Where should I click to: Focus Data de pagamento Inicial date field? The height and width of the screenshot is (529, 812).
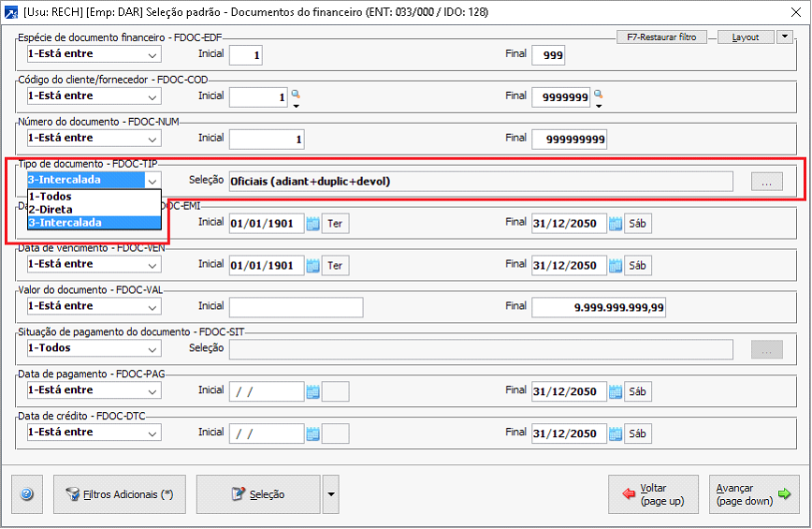[267, 391]
